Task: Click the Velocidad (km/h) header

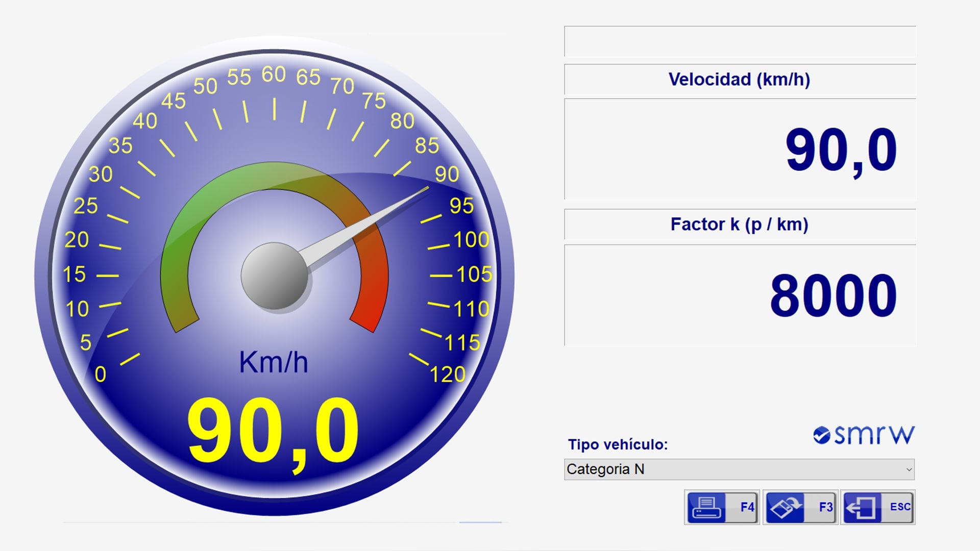Action: [740, 80]
